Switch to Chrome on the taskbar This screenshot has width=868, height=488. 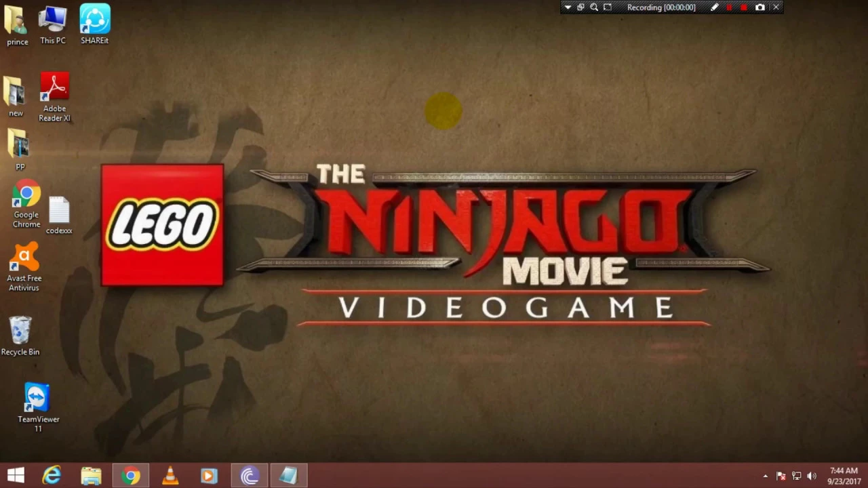131,476
